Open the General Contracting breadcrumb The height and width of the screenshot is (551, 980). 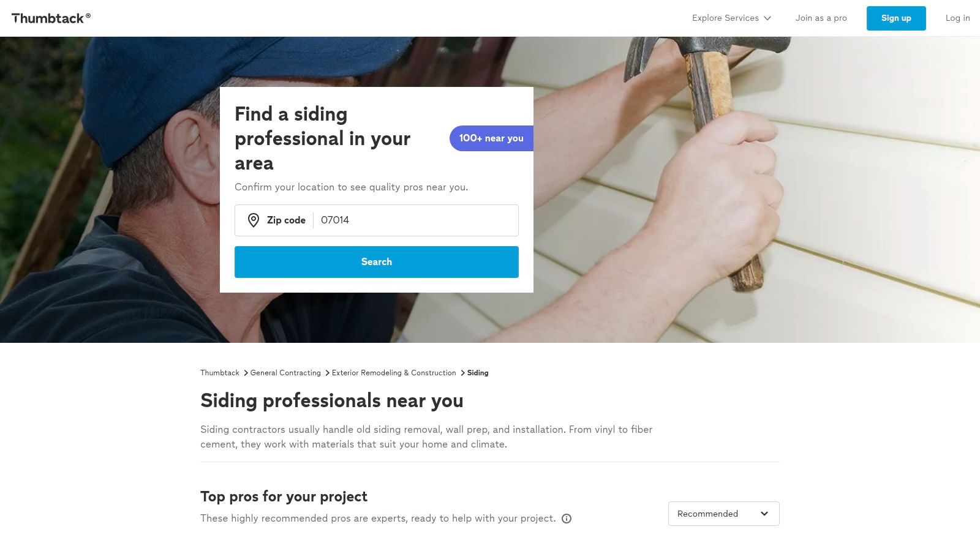285,373
